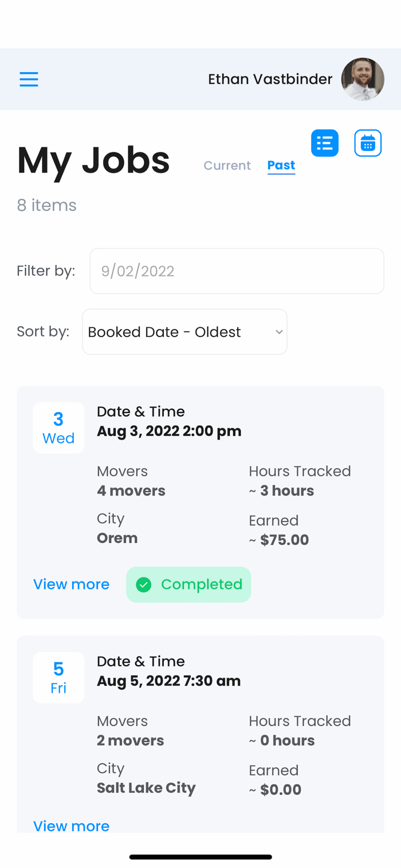The width and height of the screenshot is (401, 868).
Task: Open the Current jobs tab
Action: [x=227, y=166]
